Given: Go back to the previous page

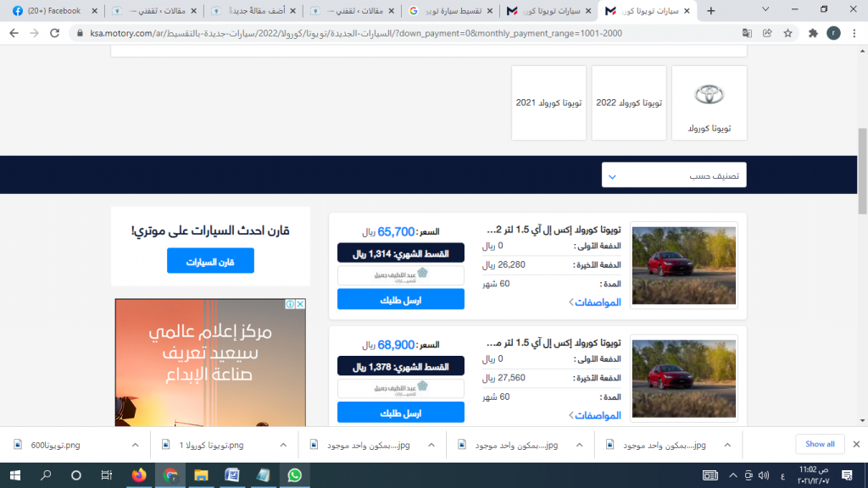Looking at the screenshot, I should tap(14, 33).
